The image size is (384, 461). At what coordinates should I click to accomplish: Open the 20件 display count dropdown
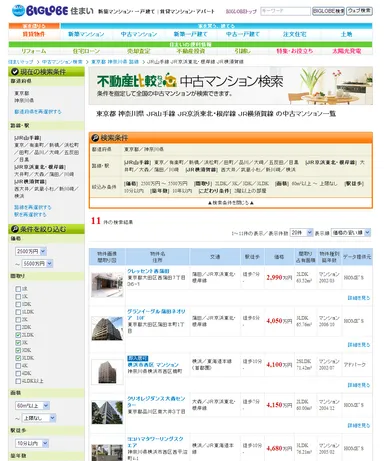tap(301, 232)
